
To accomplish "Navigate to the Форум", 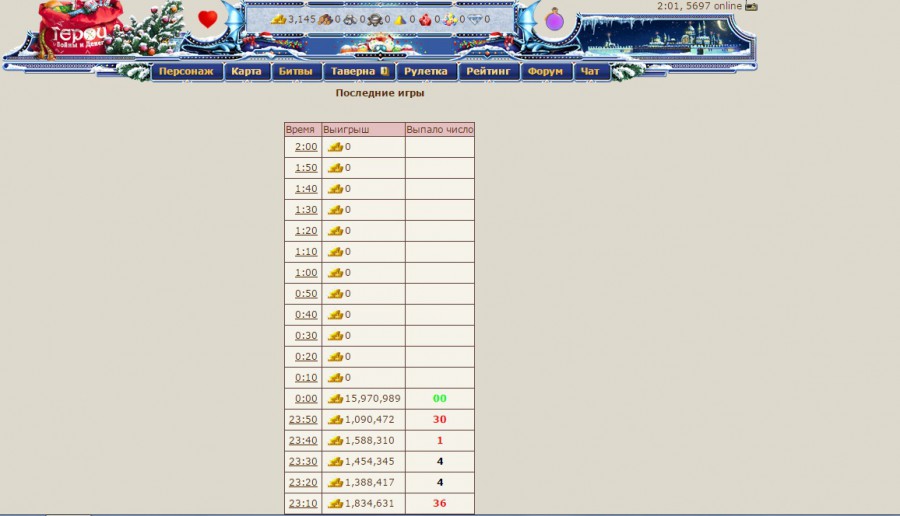I will [546, 72].
